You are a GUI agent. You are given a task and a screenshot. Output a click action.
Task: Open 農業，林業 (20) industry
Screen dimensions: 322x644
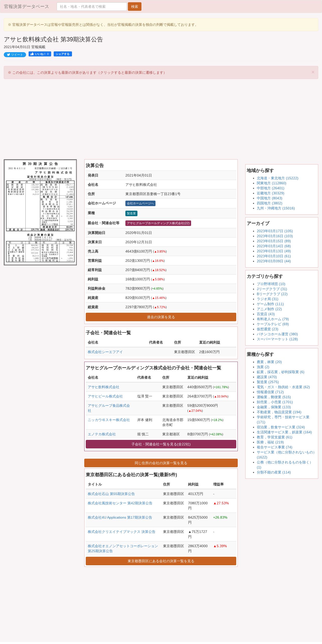269,362
